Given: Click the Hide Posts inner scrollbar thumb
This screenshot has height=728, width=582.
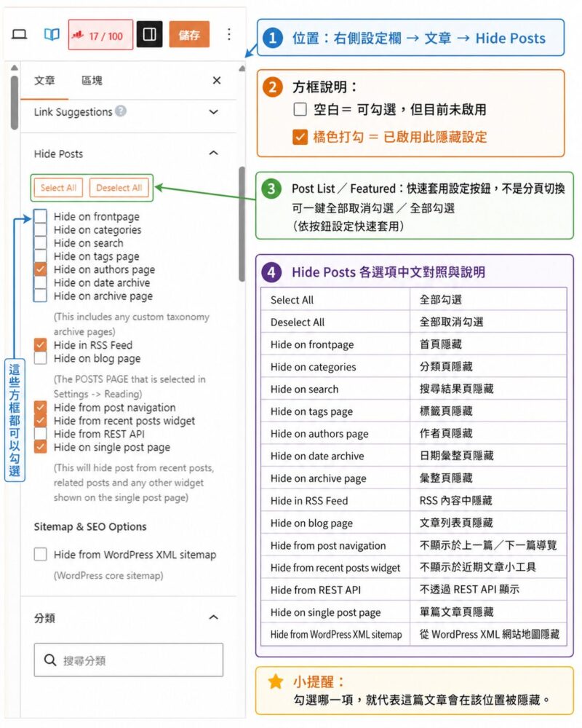Looking at the screenshot, I should pyautogui.click(x=242, y=224).
